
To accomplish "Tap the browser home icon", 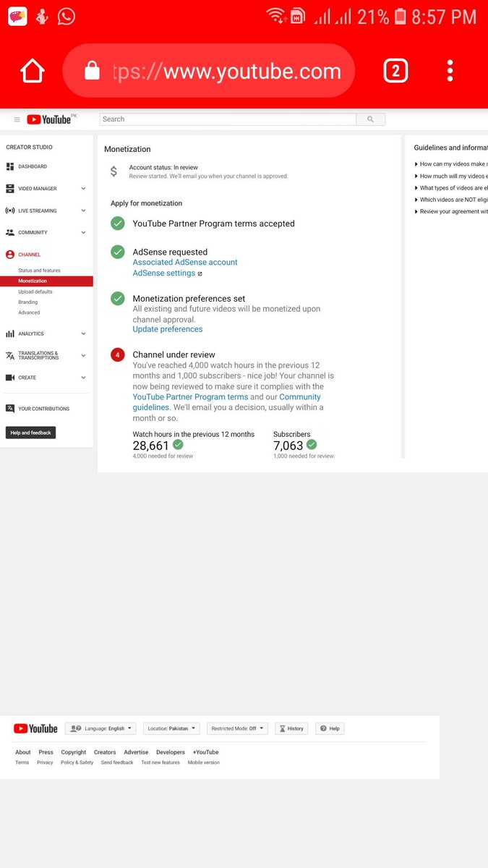I will (x=33, y=71).
